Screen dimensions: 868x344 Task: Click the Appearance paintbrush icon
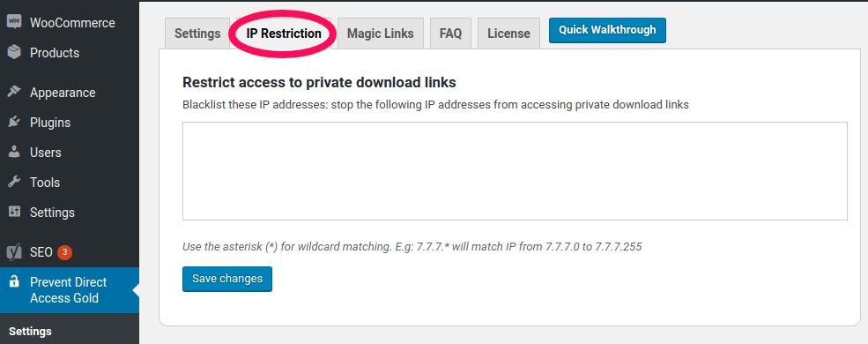coord(14,92)
